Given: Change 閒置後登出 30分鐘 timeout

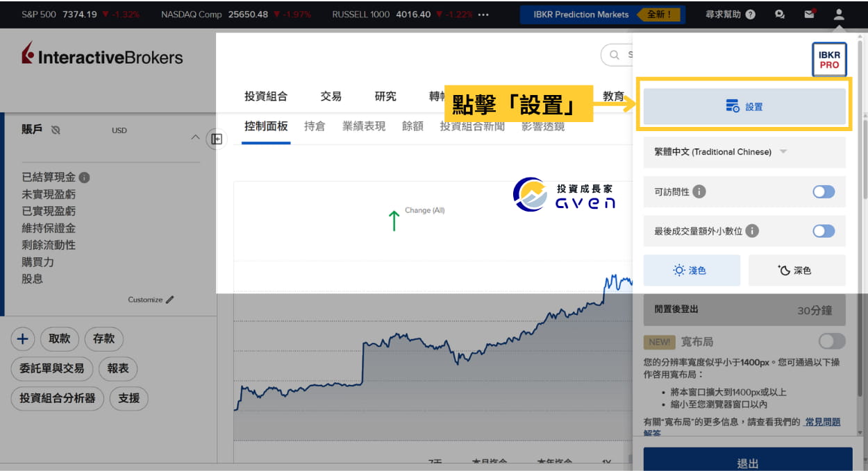Looking at the screenshot, I should point(744,309).
